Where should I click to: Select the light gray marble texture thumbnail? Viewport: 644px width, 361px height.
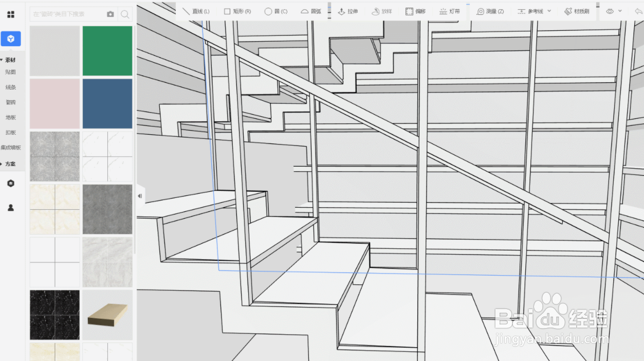107,262
